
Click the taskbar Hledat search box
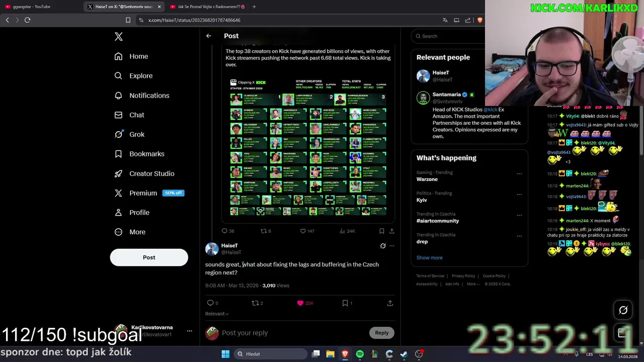pyautogui.click(x=270, y=354)
